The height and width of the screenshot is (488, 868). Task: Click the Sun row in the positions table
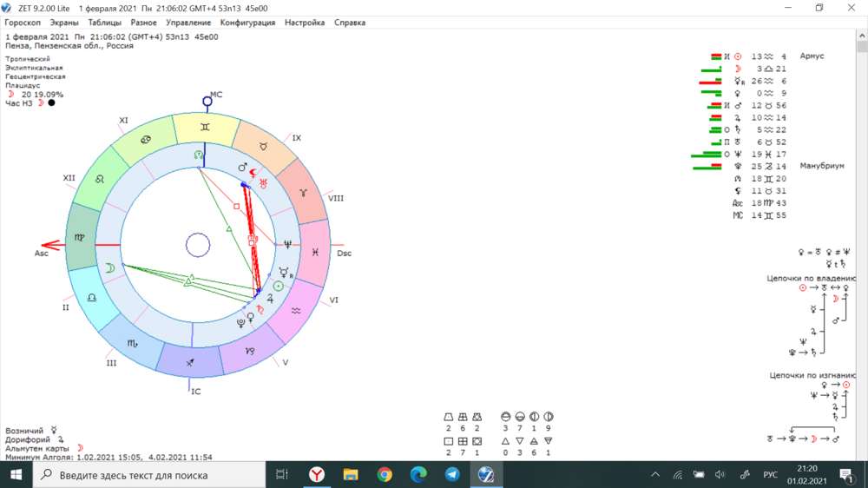(749, 56)
